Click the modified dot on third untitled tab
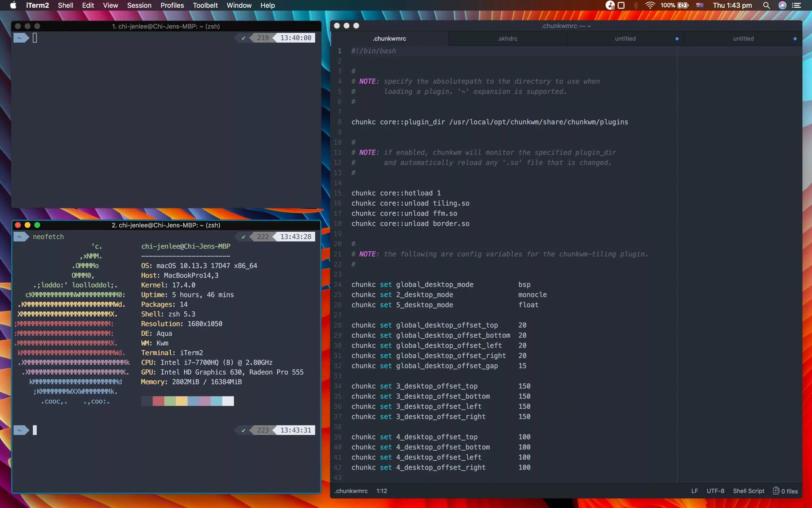The width and height of the screenshot is (812, 508). coord(677,39)
